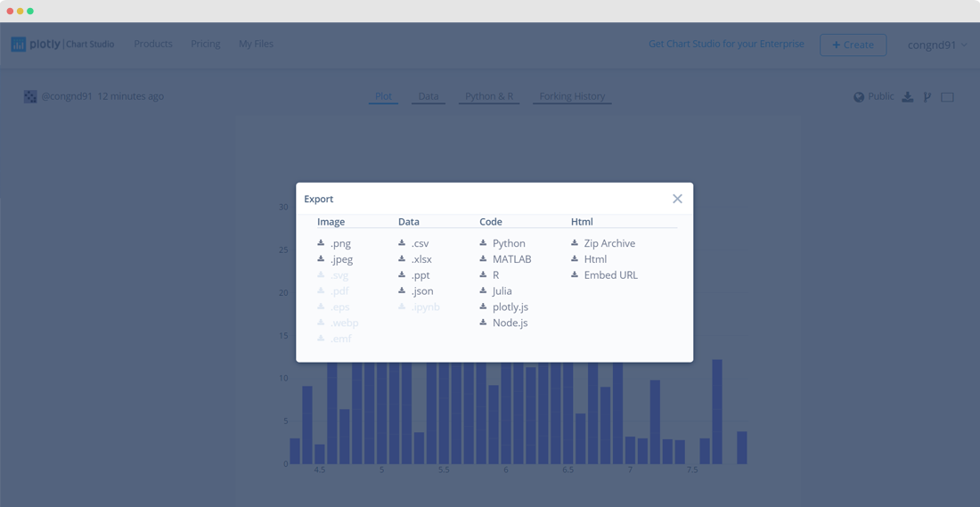Click the disabled .webp export option
Screen dimensions: 980x507
pyautogui.click(x=338, y=323)
